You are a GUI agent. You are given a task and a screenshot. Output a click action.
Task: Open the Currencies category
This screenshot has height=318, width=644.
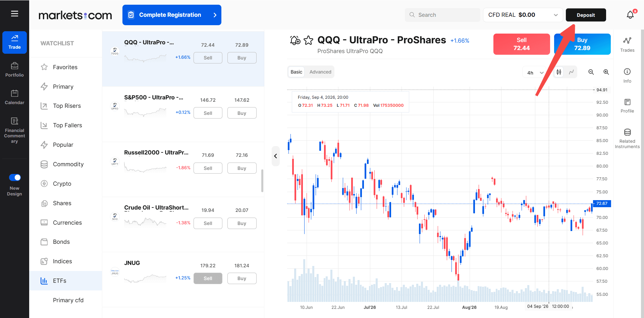coord(66,223)
